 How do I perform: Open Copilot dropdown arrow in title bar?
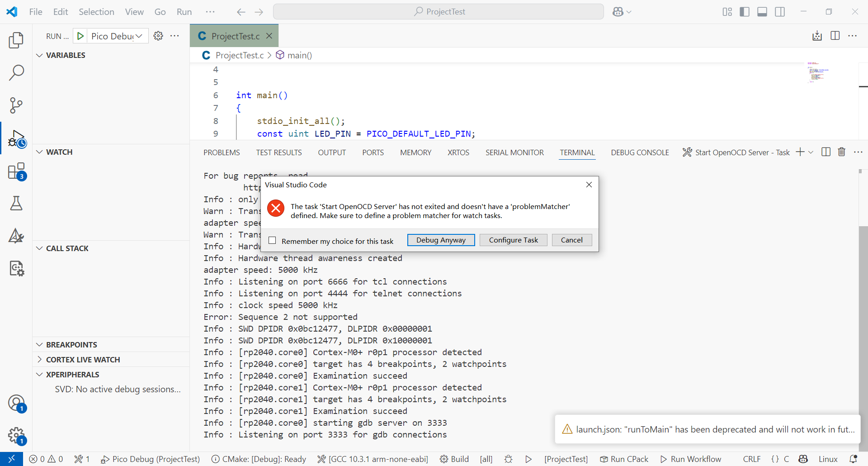pos(629,12)
